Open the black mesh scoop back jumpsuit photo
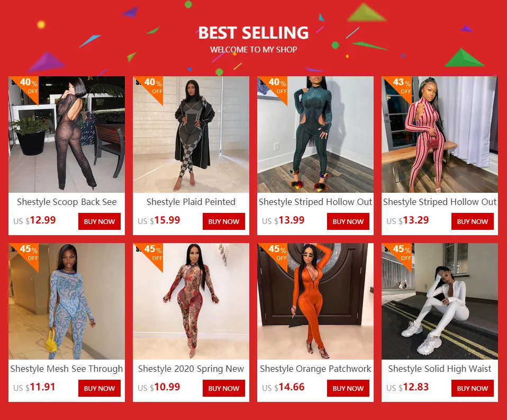Image resolution: width=507 pixels, height=420 pixels. [x=67, y=135]
